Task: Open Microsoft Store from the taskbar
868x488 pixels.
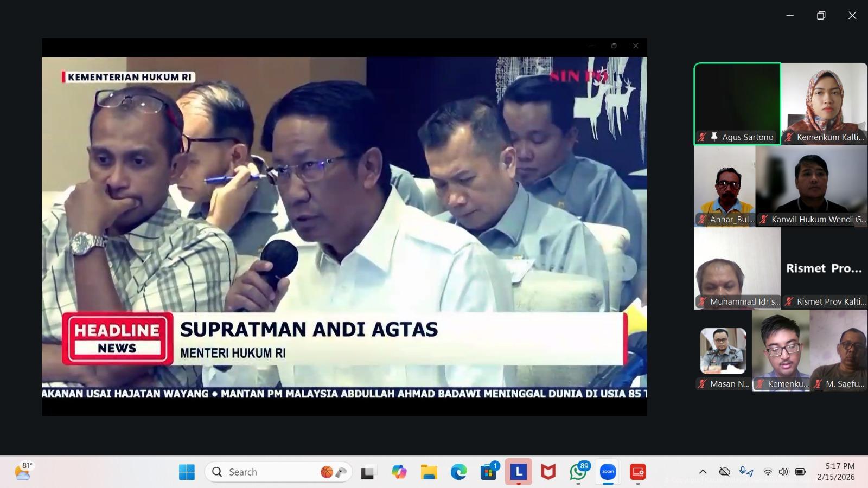Action: (488, 472)
